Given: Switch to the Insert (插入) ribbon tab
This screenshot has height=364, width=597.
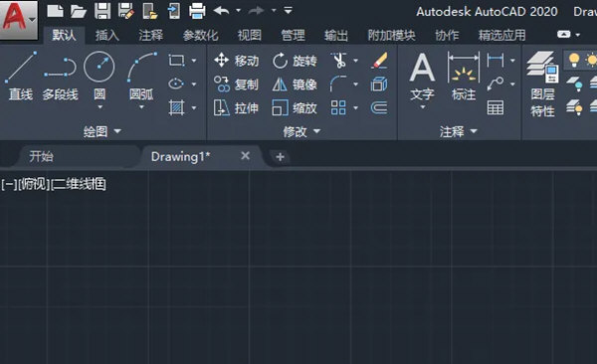Looking at the screenshot, I should pos(107,36).
